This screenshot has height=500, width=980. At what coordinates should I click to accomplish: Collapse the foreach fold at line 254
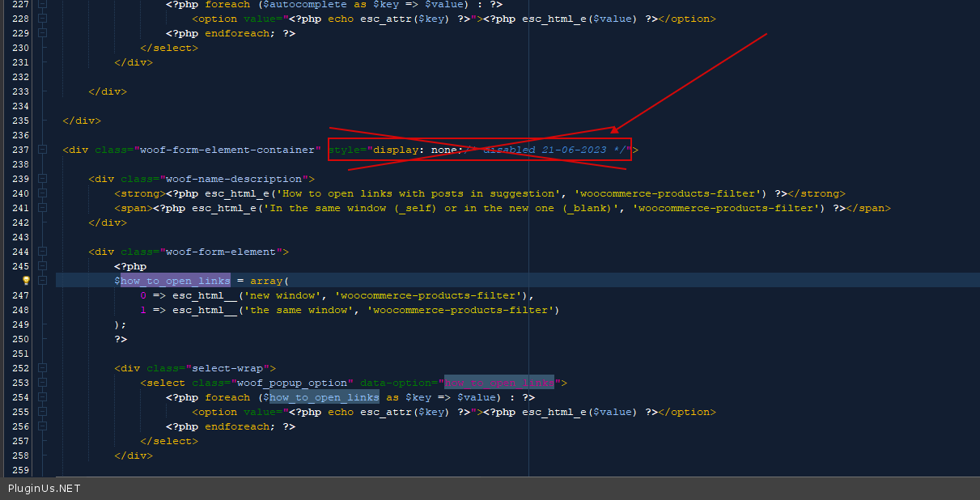pyautogui.click(x=42, y=397)
